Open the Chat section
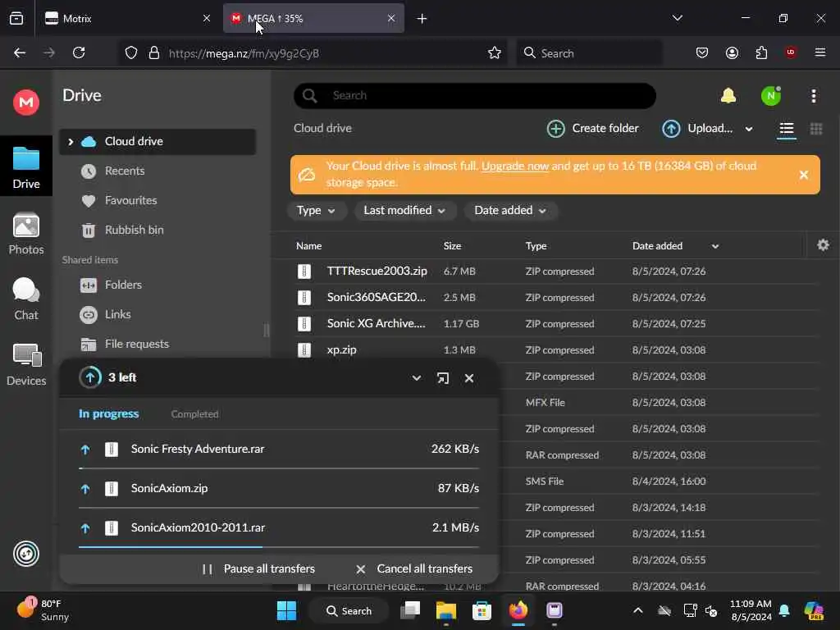Screen dimensions: 840x630 pos(26,299)
